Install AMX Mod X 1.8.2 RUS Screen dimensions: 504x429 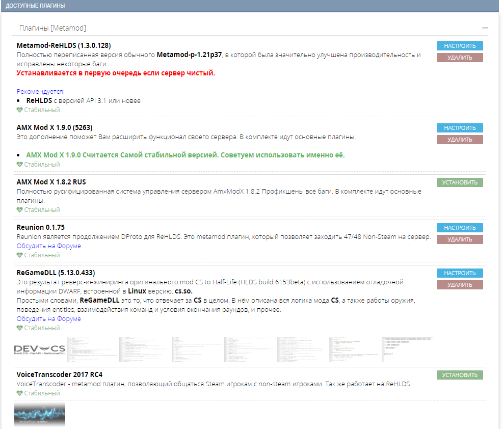460,182
